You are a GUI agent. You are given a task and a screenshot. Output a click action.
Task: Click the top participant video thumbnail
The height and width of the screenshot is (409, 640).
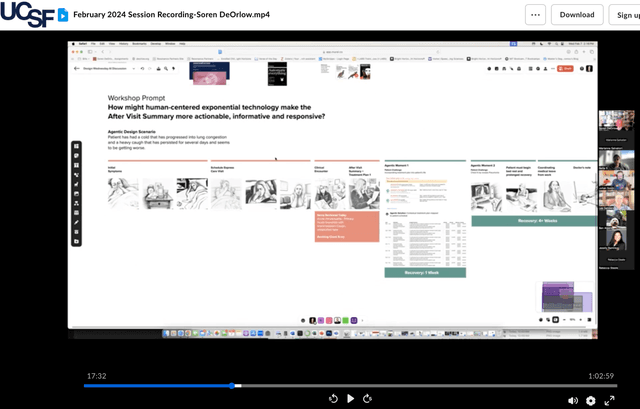click(616, 120)
